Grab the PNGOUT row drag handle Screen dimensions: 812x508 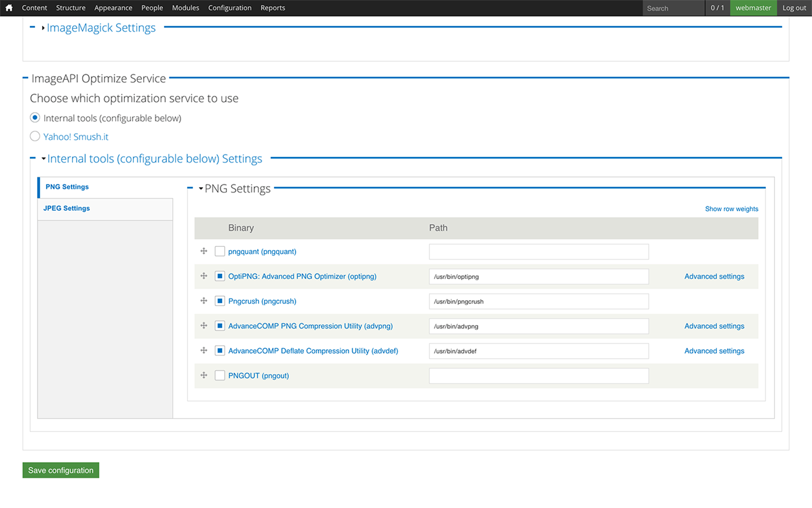204,375
